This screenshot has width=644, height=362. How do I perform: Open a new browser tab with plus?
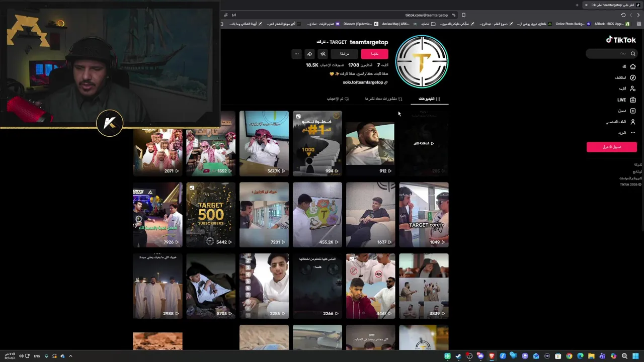coord(577,5)
